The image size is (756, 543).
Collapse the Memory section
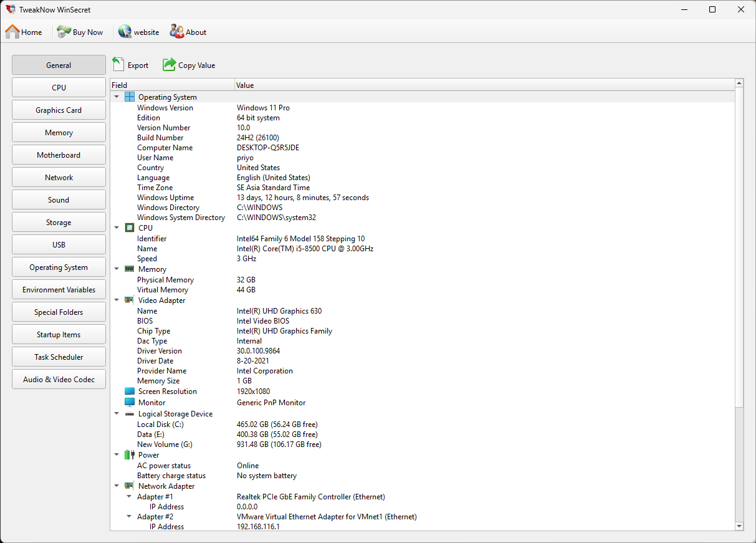pos(117,269)
